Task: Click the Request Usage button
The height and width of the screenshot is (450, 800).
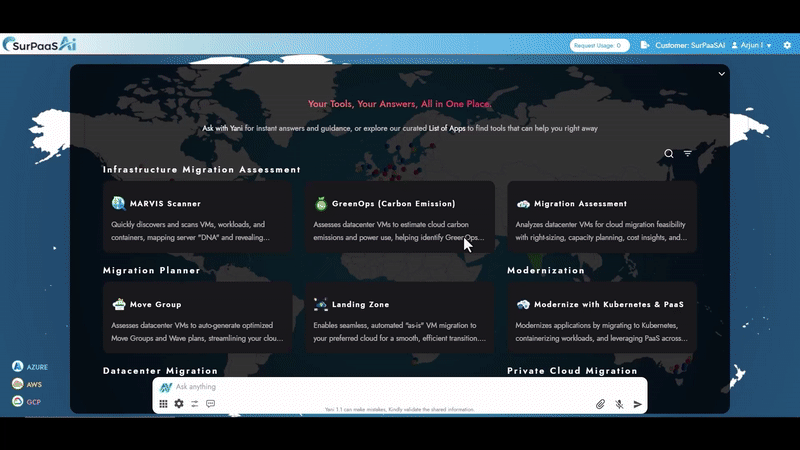Action: point(599,45)
